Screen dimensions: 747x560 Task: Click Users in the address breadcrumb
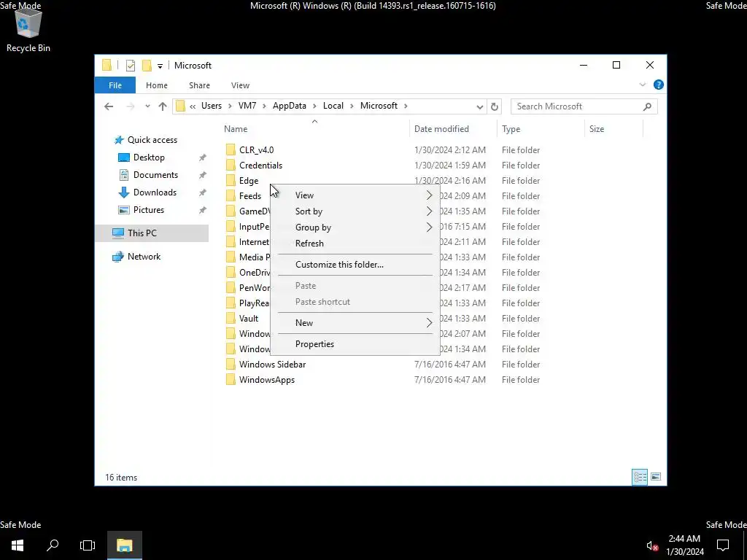click(211, 106)
